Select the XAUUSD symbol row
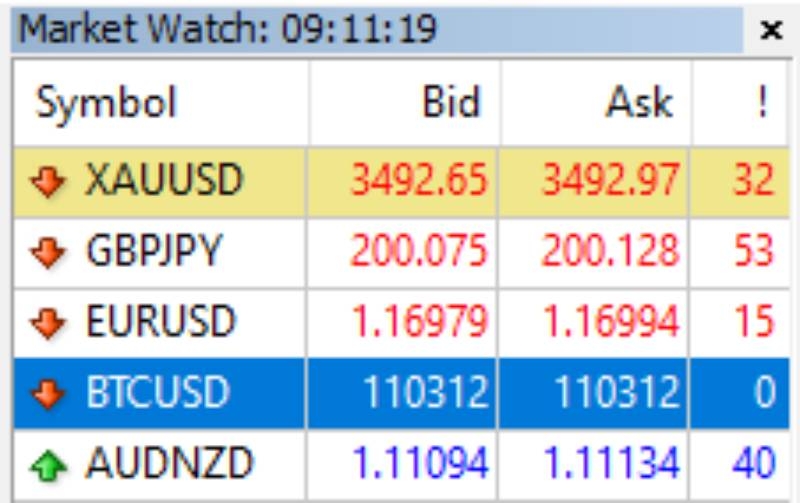This screenshot has height=503, width=800. [x=402, y=182]
